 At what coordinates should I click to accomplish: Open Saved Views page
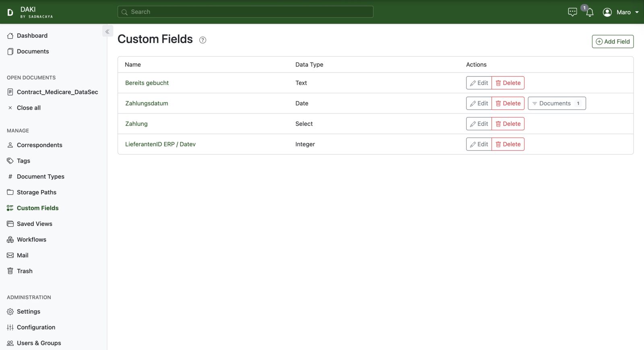34,224
